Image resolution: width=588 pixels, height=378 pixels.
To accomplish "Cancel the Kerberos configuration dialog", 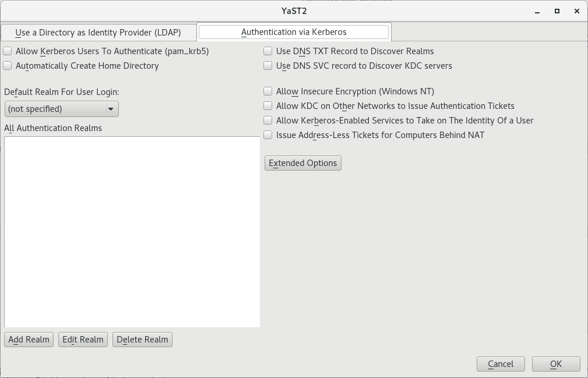I will point(501,364).
